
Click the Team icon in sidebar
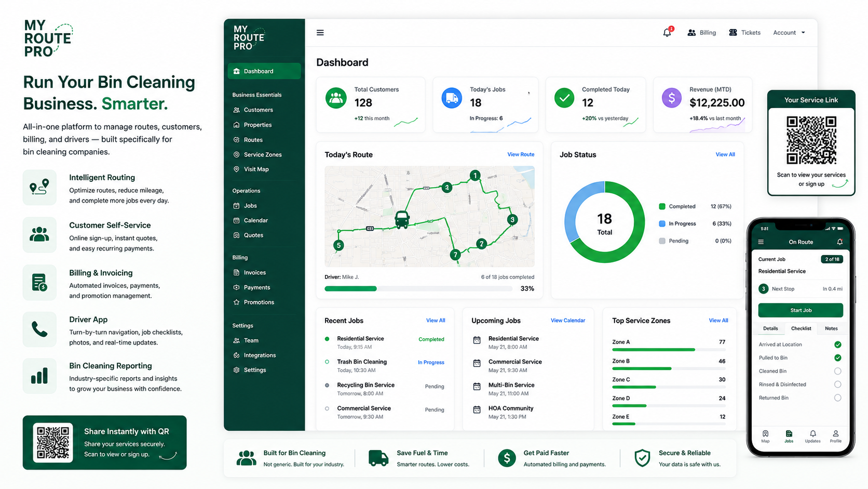(x=237, y=341)
